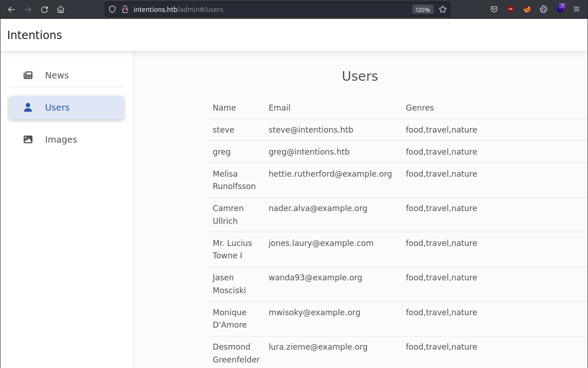
Task: Open the cookie editor extension
Action: [x=544, y=9]
